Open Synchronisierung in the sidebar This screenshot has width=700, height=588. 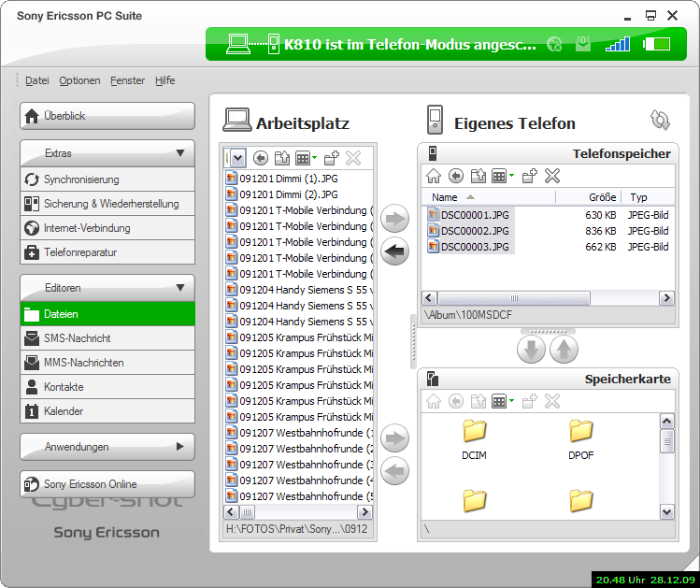[107, 179]
